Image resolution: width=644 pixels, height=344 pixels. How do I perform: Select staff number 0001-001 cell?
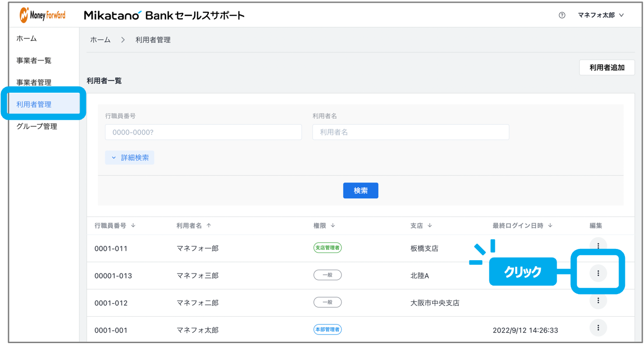point(111,331)
